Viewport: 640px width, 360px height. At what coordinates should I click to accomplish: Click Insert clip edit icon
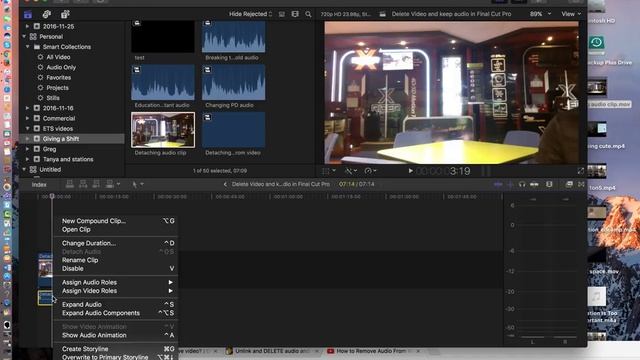point(83,184)
